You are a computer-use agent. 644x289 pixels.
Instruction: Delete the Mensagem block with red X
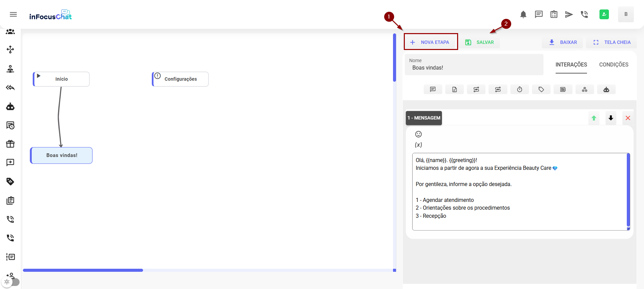pyautogui.click(x=628, y=118)
